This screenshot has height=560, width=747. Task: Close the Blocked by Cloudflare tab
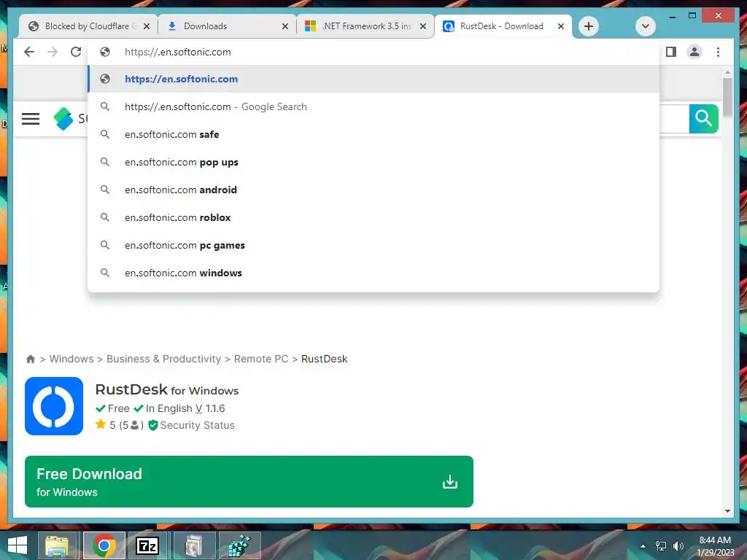tap(147, 27)
